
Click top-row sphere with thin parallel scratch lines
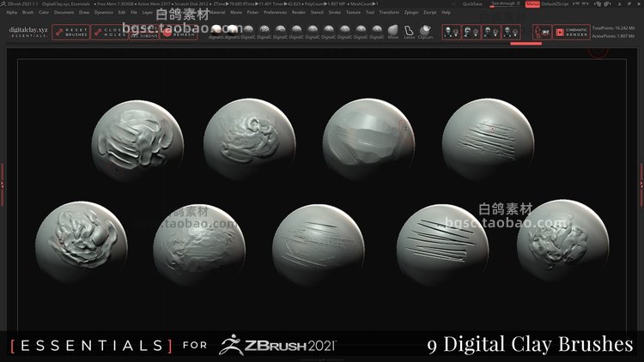[x=489, y=140]
